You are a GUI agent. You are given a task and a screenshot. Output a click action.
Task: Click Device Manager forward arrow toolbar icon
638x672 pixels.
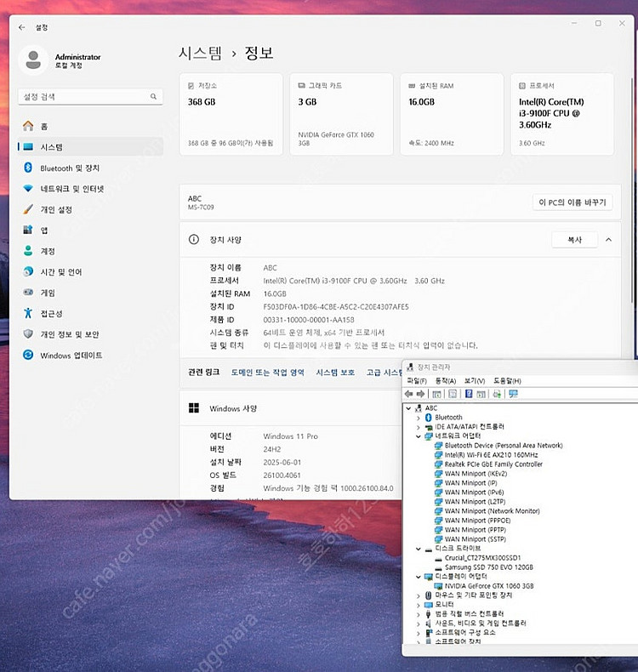(x=421, y=394)
